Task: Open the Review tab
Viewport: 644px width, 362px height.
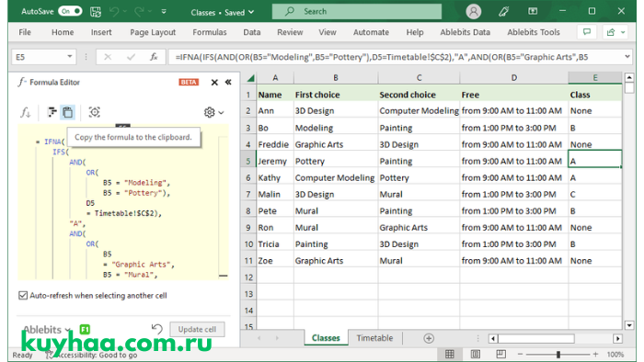Action: coord(290,32)
